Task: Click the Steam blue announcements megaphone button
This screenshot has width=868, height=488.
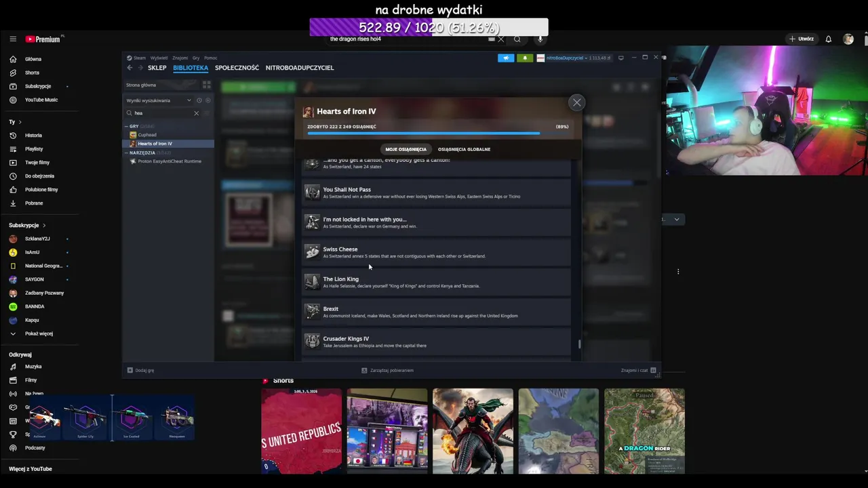Action: pos(506,58)
